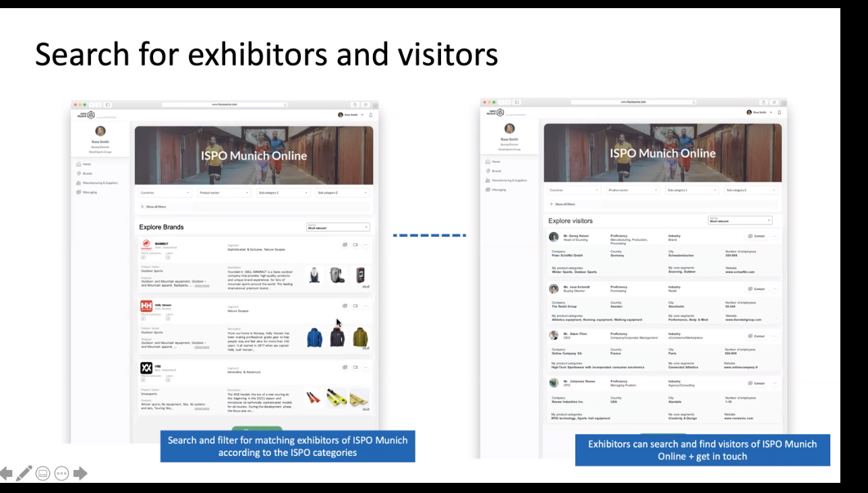The height and width of the screenshot is (493, 868).
Task: Click chat icon on MAMMUT card
Action: coord(345,245)
